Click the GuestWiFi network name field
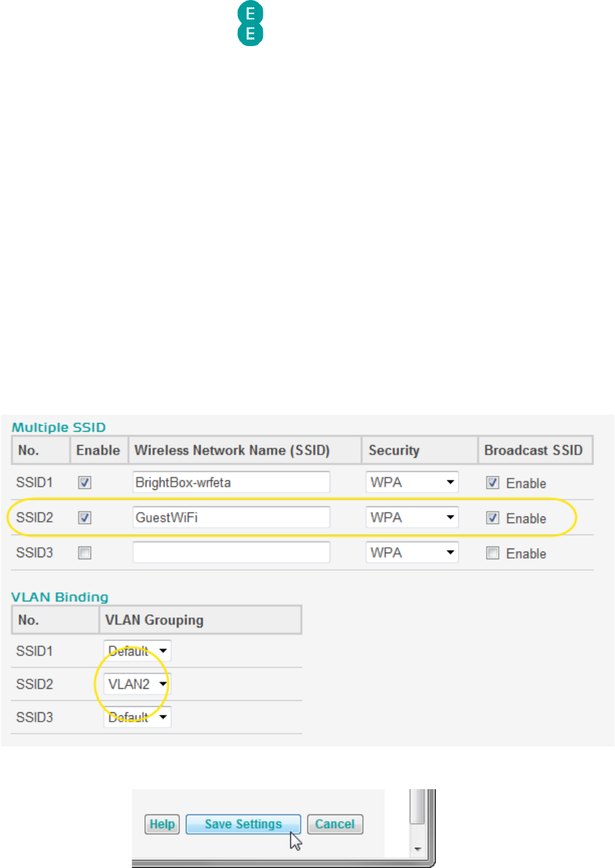Viewport: 615px width, 868px height. click(x=231, y=517)
